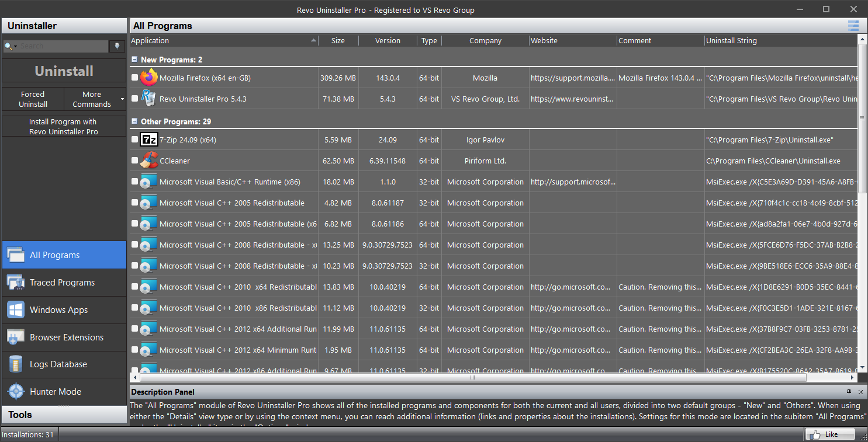Open the Traced Programs module
The image size is (868, 442).
[64, 283]
